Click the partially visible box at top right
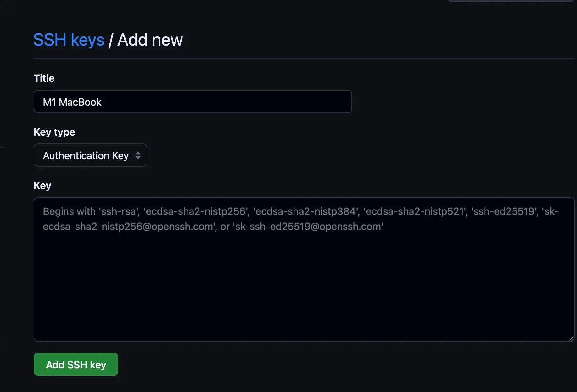Viewport: 577px width, 392px height. coord(511,1)
